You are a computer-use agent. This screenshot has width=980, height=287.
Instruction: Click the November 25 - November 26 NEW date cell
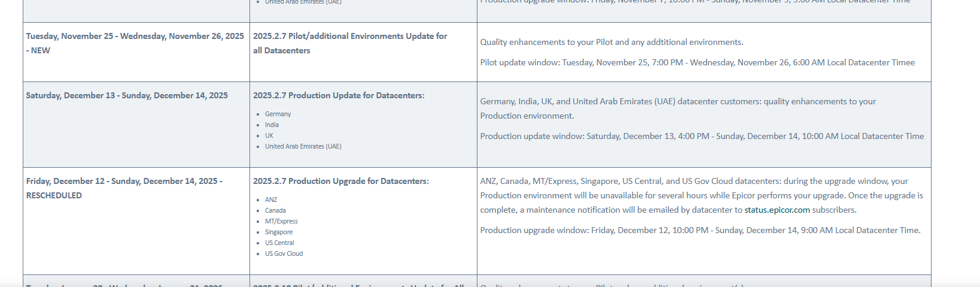(135, 43)
